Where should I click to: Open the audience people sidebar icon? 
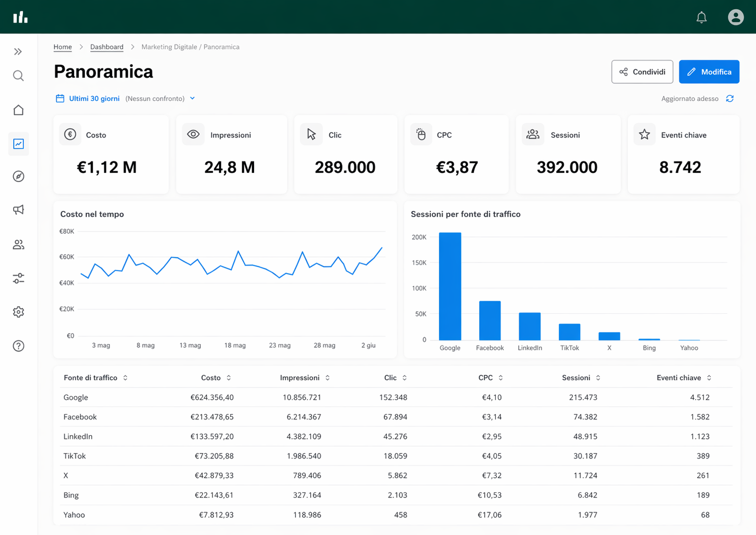[18, 244]
